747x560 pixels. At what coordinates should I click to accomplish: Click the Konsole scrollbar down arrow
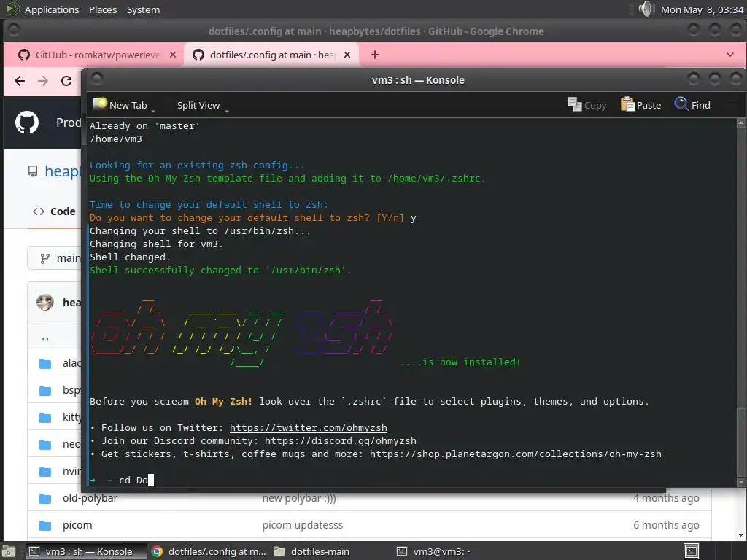(741, 482)
